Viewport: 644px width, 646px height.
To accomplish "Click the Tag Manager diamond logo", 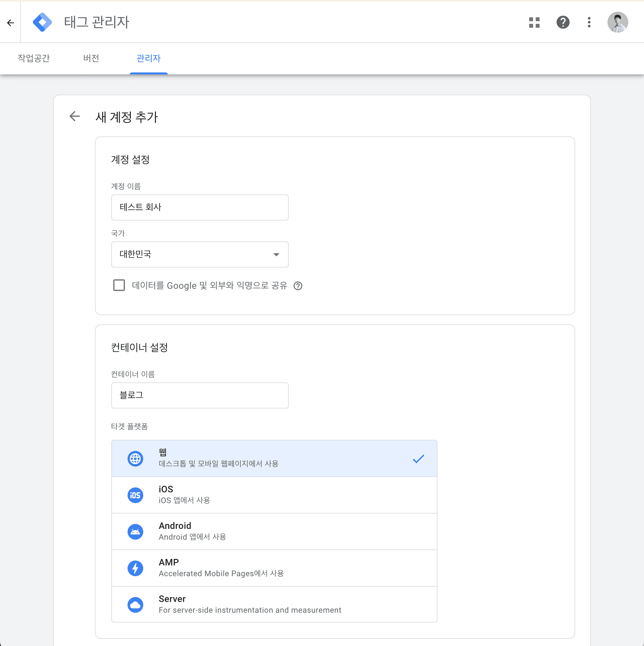I will coord(42,22).
